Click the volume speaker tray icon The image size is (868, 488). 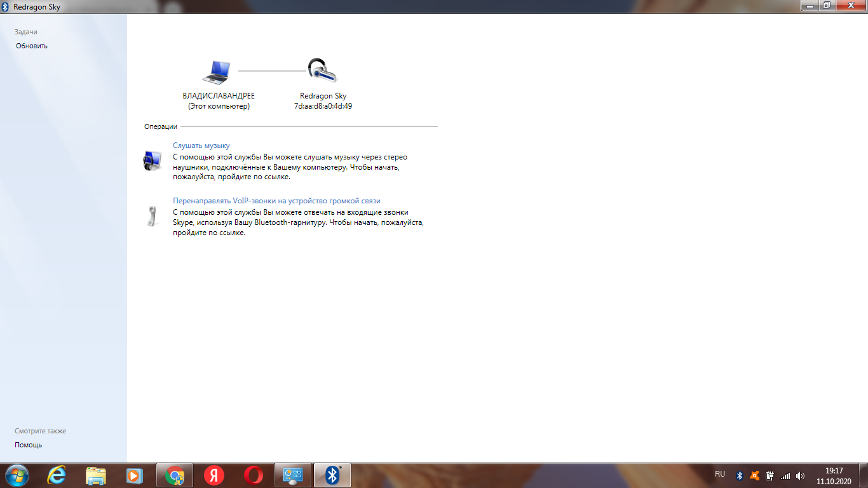801,475
